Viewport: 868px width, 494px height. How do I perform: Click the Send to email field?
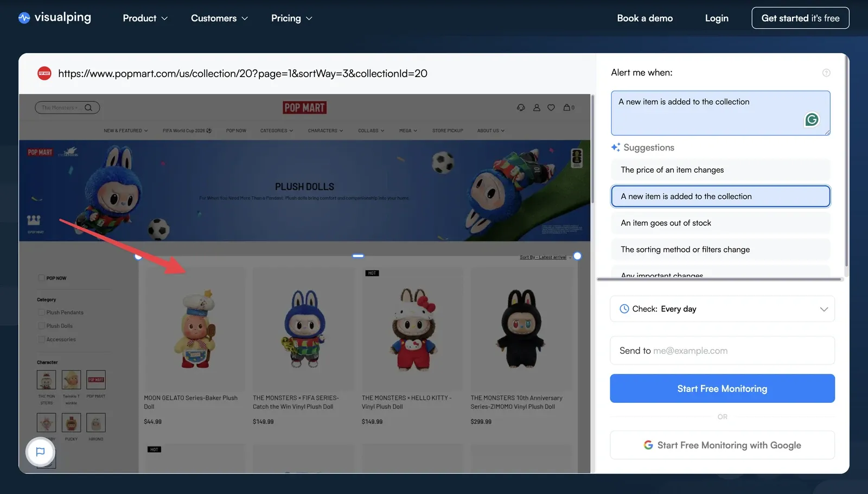tap(722, 351)
